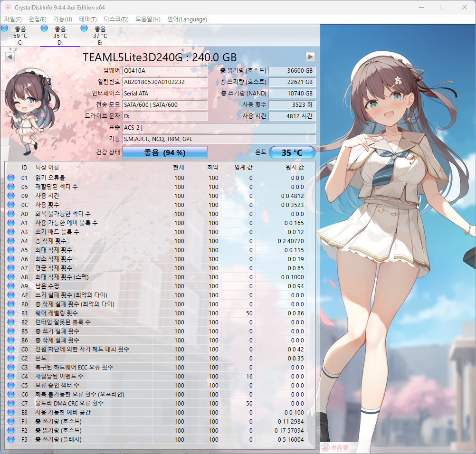Click status orb of A4 총 삭제 횟수 row
Screen dimensions: 476x454
[x=11, y=241]
